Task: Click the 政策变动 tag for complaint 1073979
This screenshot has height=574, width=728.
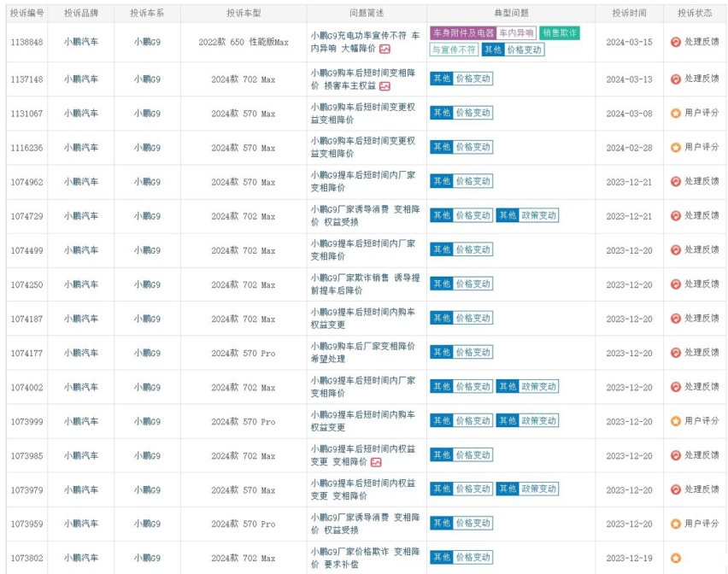Action: click(538, 489)
